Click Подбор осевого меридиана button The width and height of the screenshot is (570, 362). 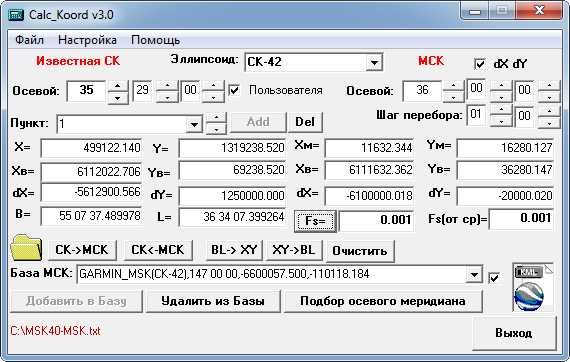(383, 301)
